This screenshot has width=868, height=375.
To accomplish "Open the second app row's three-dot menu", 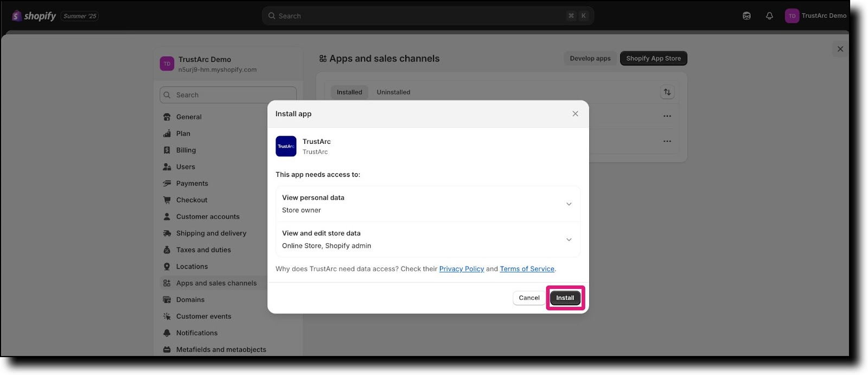I will click(x=667, y=141).
